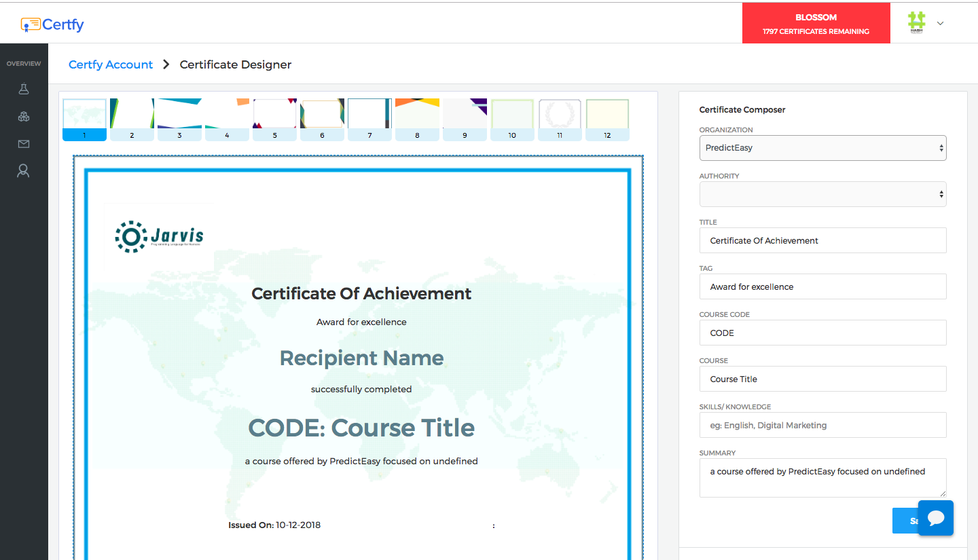The width and height of the screenshot is (978, 560).
Task: Click Issued On date 10-12-2018
Action: [274, 525]
